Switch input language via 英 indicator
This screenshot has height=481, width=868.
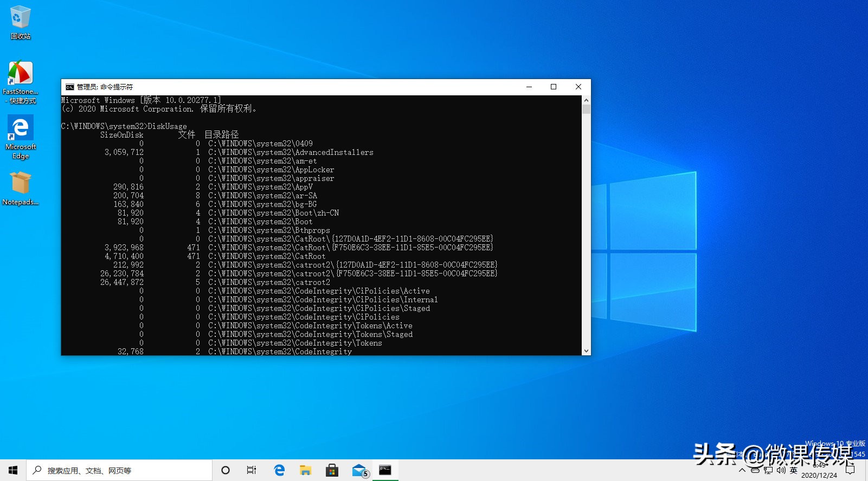[794, 470]
